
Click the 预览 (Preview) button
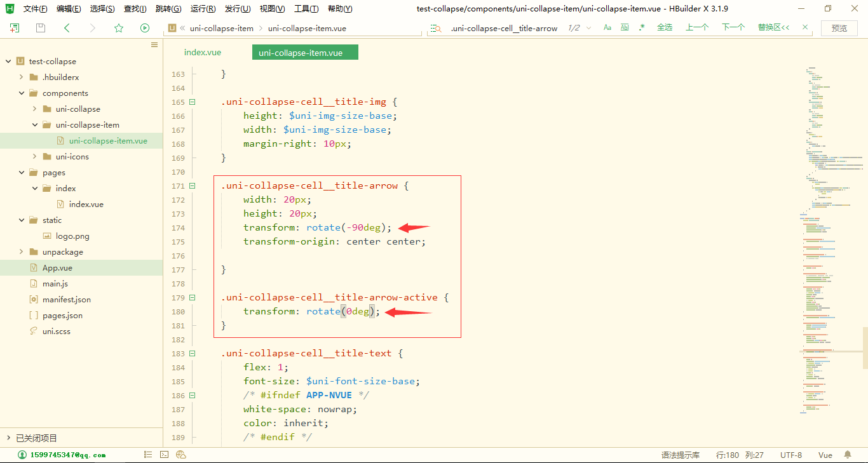pyautogui.click(x=839, y=28)
